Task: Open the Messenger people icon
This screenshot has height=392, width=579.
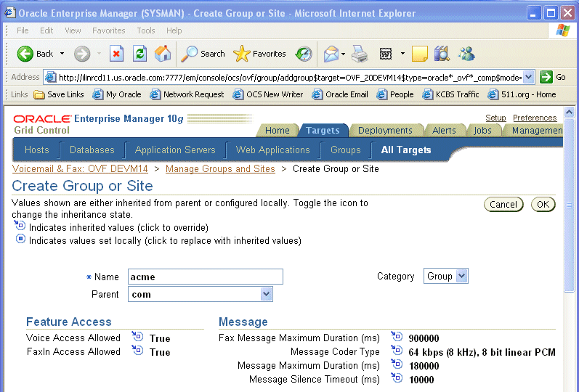Action: pos(466,54)
